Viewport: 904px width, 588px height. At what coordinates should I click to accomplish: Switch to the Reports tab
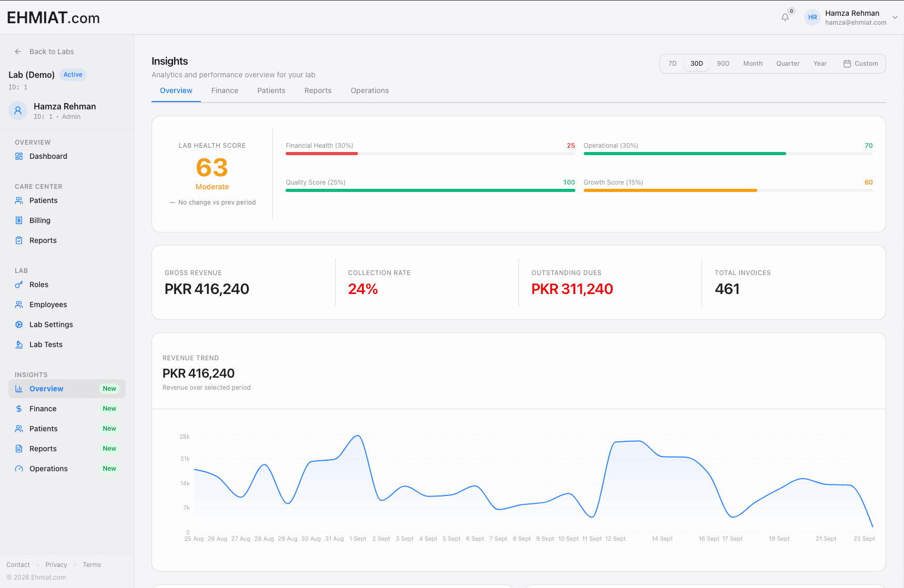[318, 90]
